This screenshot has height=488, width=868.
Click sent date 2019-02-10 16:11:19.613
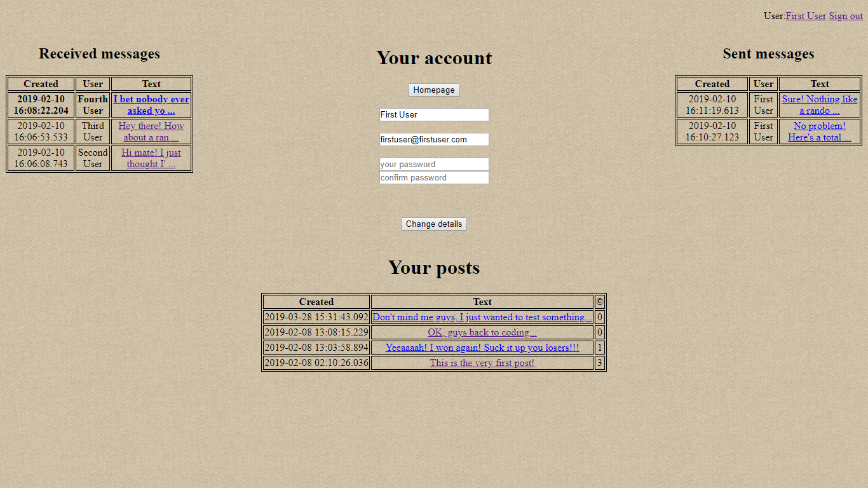(712, 105)
